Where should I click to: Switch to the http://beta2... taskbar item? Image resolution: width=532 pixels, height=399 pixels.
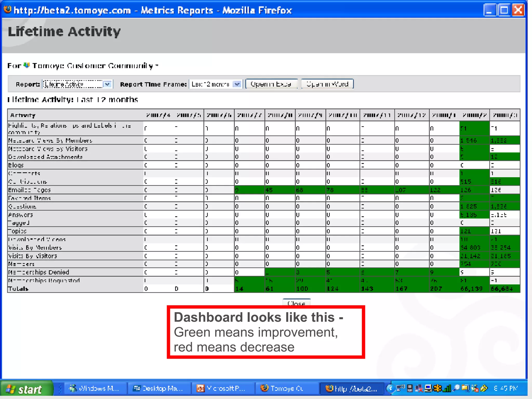351,389
